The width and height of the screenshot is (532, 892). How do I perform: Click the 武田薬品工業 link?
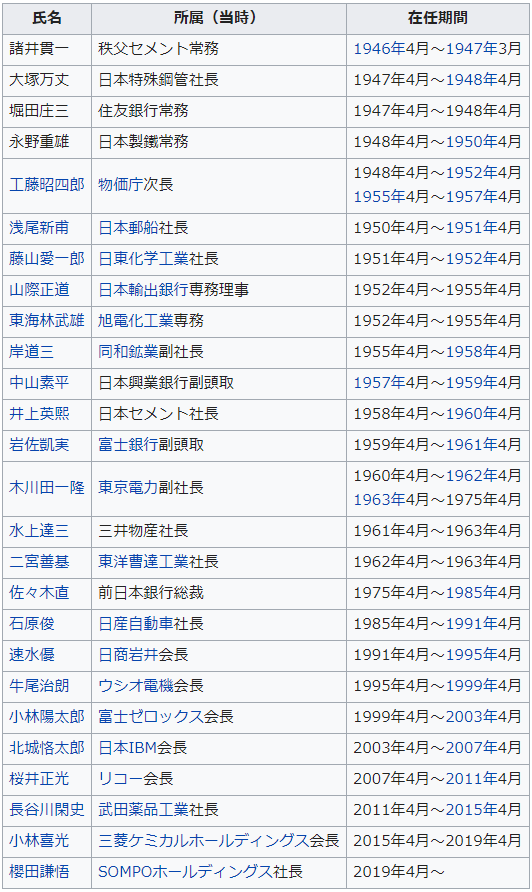tap(143, 810)
